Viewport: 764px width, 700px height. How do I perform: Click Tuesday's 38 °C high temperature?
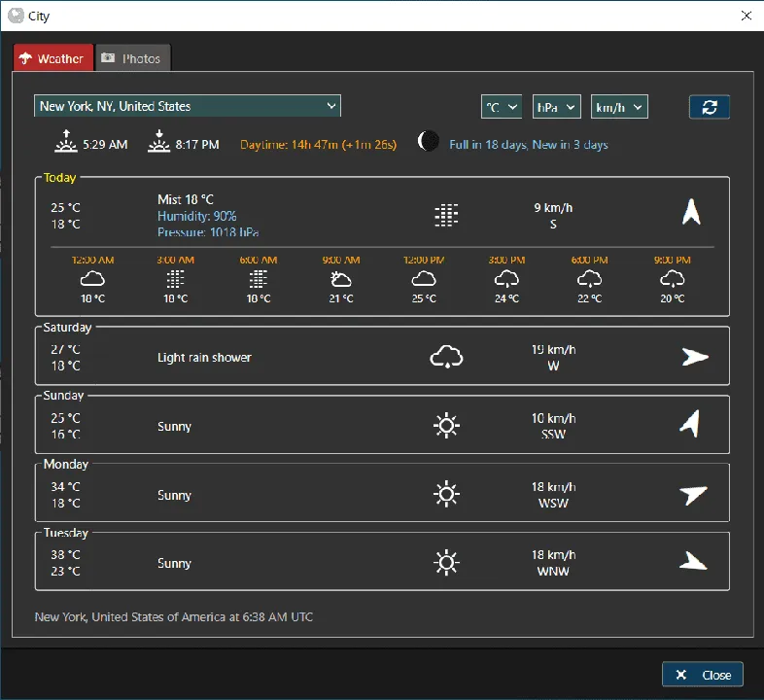coord(65,555)
